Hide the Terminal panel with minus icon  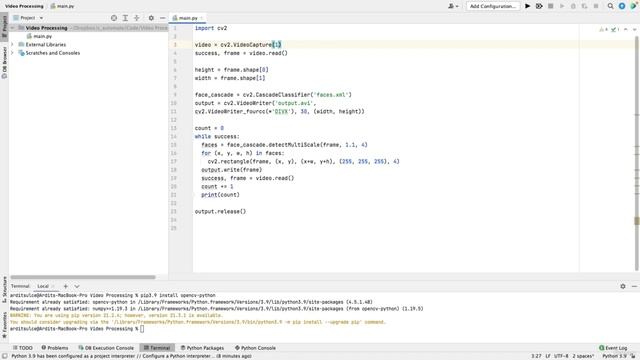634,286
